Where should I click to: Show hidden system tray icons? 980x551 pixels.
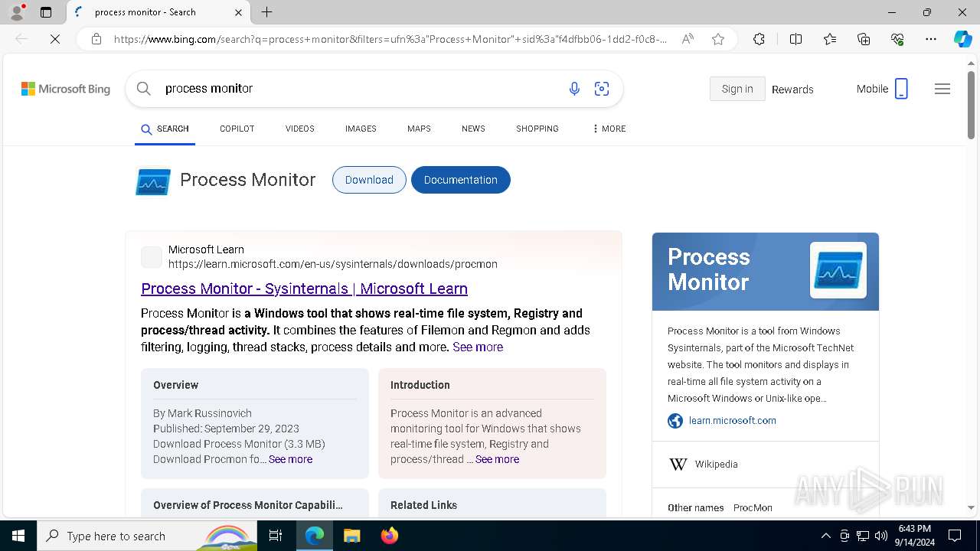coord(825,536)
